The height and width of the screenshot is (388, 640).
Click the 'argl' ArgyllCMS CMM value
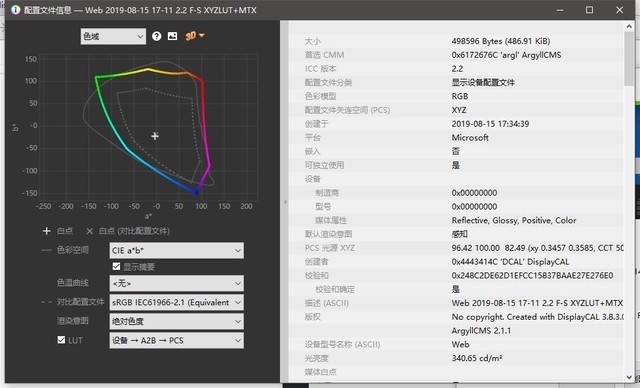(507, 55)
